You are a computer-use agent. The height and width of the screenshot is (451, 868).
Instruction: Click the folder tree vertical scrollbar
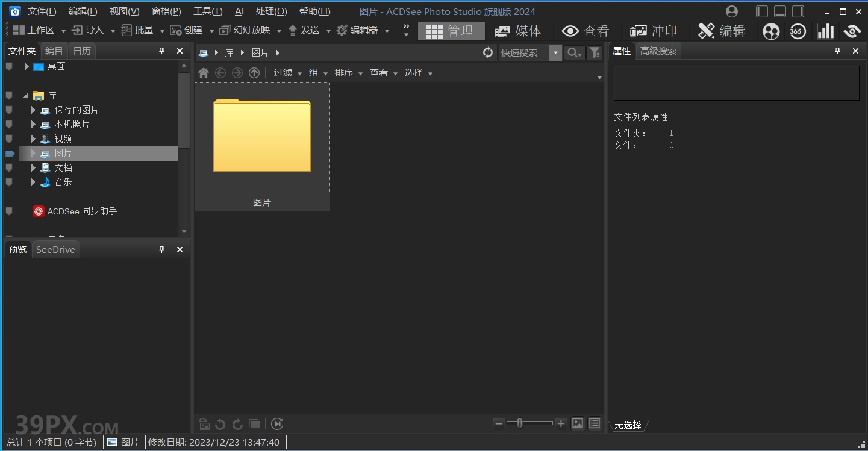(x=184, y=110)
